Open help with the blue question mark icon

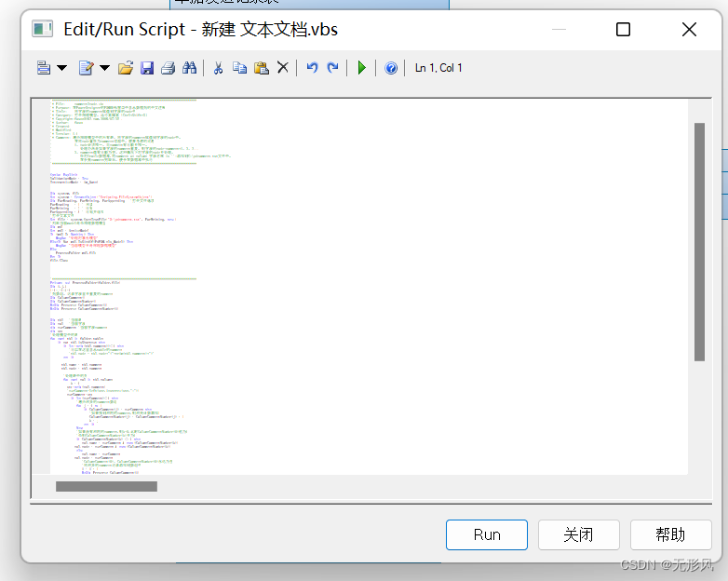(391, 68)
